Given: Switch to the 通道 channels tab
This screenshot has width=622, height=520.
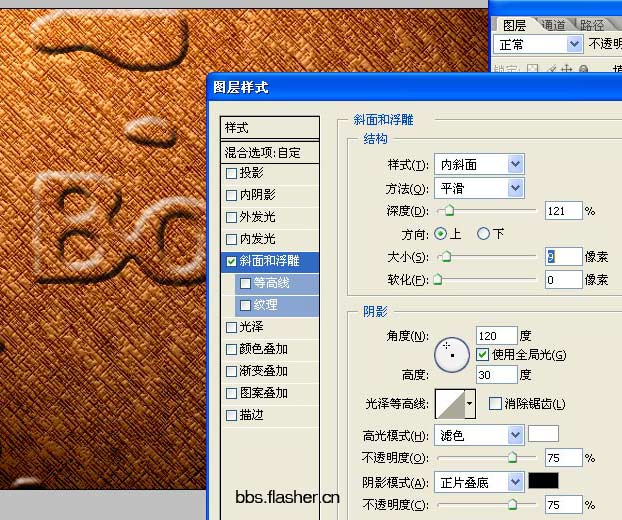Looking at the screenshot, I should click(553, 25).
